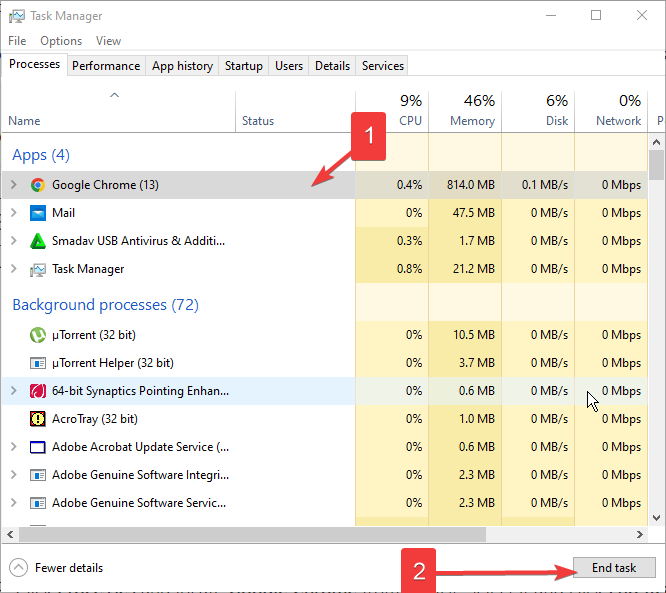The height and width of the screenshot is (593, 666).
Task: Expand the Google Chrome (13) process group
Action: point(14,185)
